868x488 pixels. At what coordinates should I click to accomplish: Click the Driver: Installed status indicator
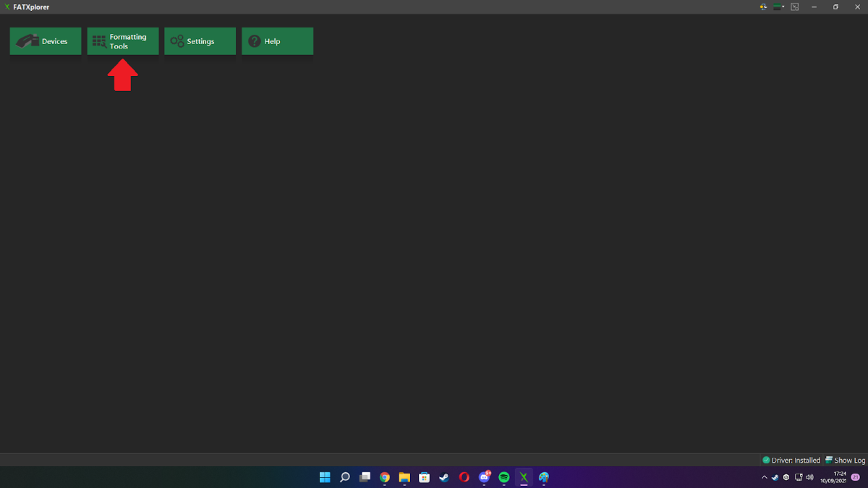click(x=791, y=460)
